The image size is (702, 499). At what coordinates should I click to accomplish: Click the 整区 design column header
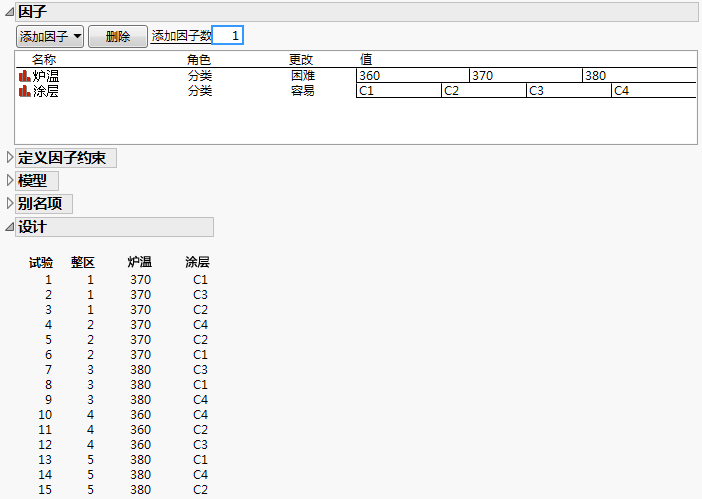tap(83, 262)
